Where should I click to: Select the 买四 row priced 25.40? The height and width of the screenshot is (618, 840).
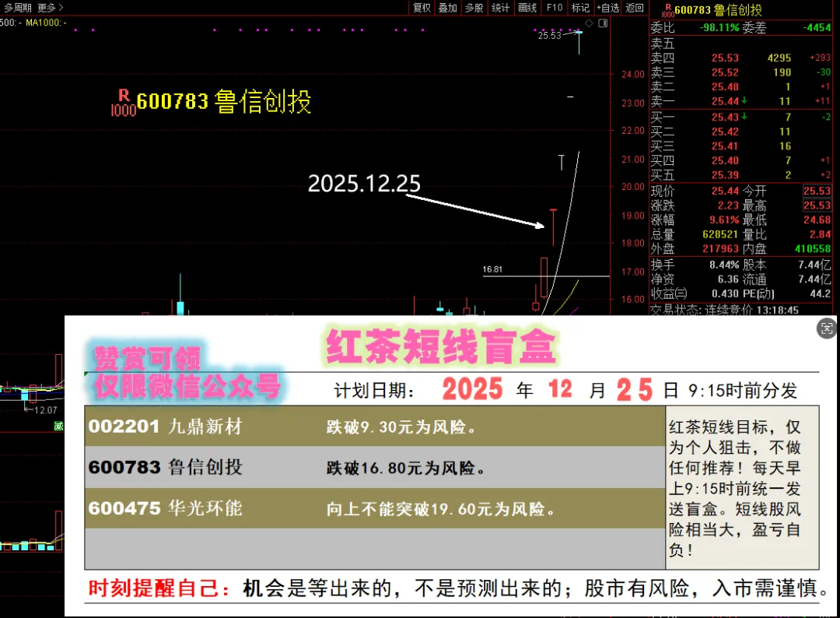click(740, 160)
